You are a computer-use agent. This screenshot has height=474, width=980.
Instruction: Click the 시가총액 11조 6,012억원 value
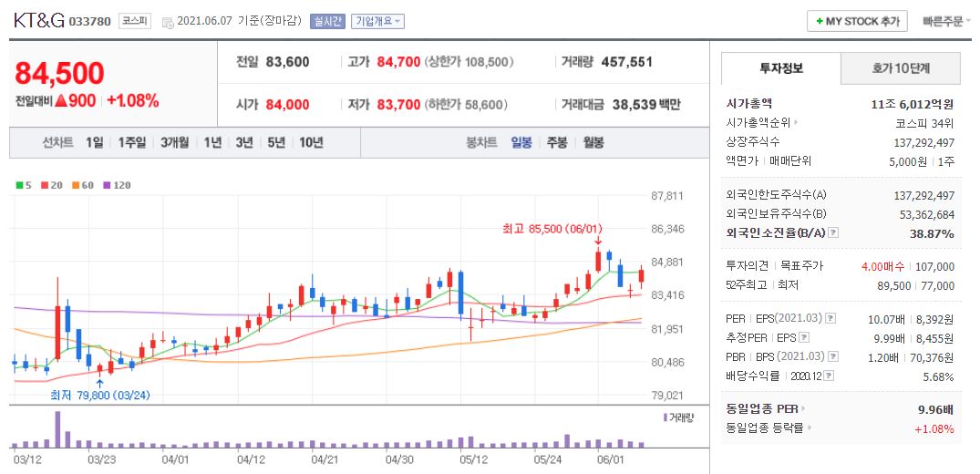pos(913,104)
